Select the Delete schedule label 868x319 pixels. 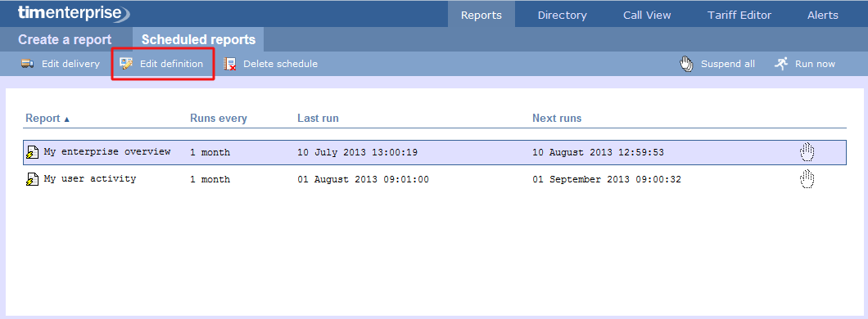[x=281, y=64]
